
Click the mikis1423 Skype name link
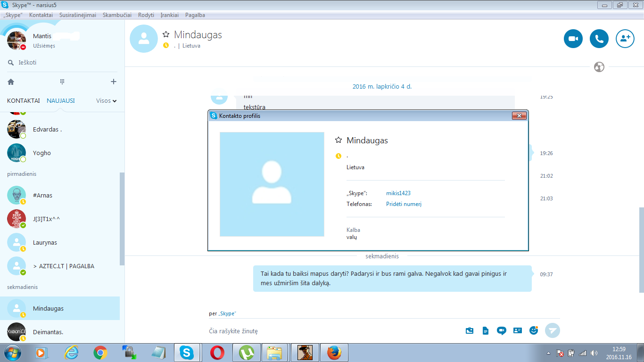tap(398, 193)
